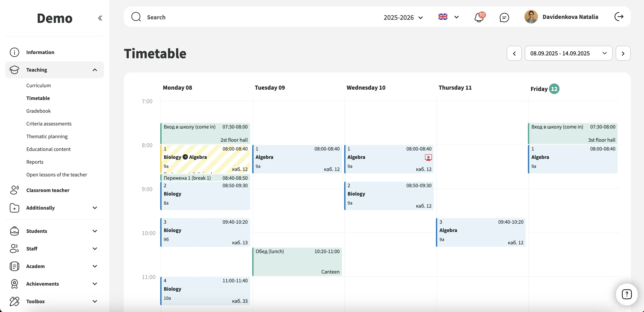Open the Classroom teacher section
Viewport: 644px width, 312px height.
click(x=48, y=190)
